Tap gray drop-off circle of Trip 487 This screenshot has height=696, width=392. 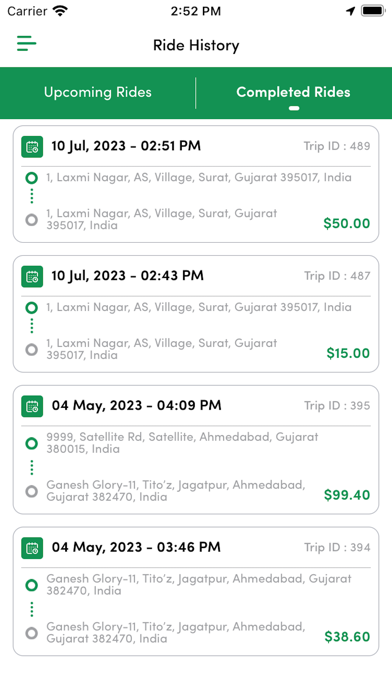pos(32,350)
